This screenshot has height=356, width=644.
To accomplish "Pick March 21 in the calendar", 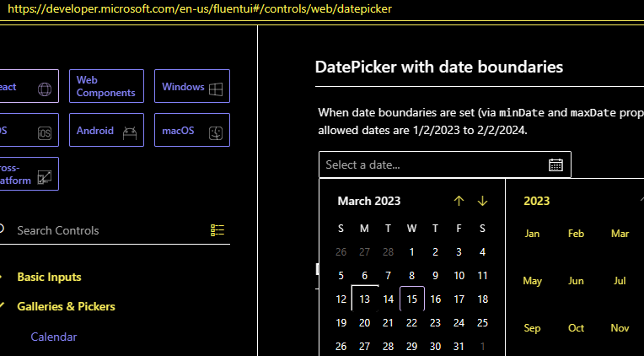I will pos(388,323).
